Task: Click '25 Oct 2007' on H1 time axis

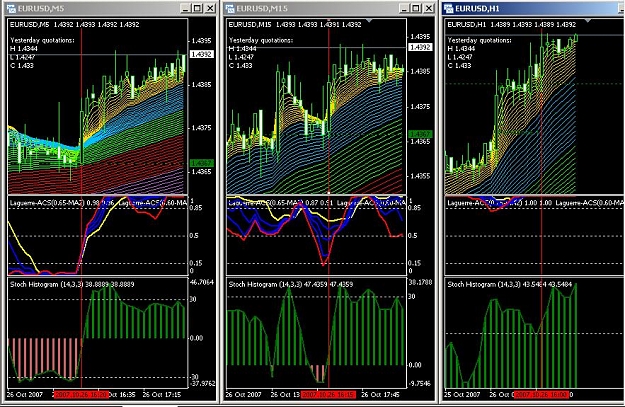Action: tap(462, 395)
